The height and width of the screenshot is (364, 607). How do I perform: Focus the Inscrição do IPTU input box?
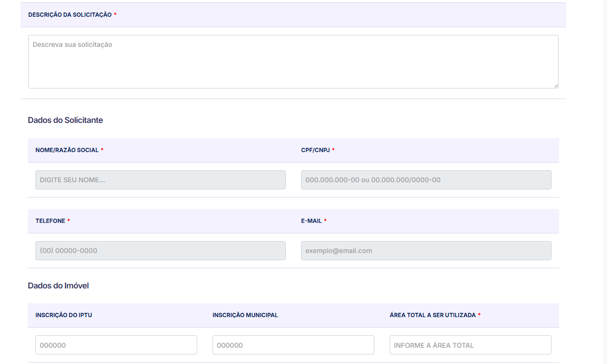116,345
